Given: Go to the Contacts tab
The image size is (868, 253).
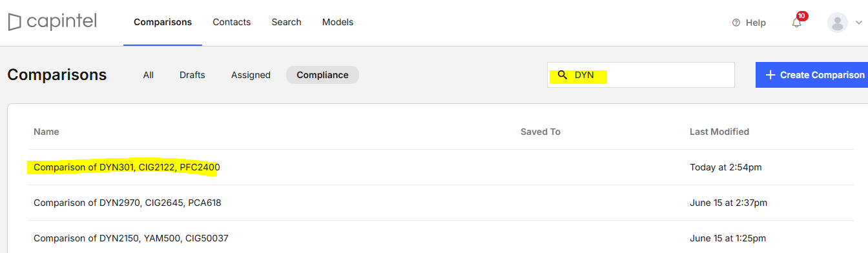Looking at the screenshot, I should click(x=232, y=22).
